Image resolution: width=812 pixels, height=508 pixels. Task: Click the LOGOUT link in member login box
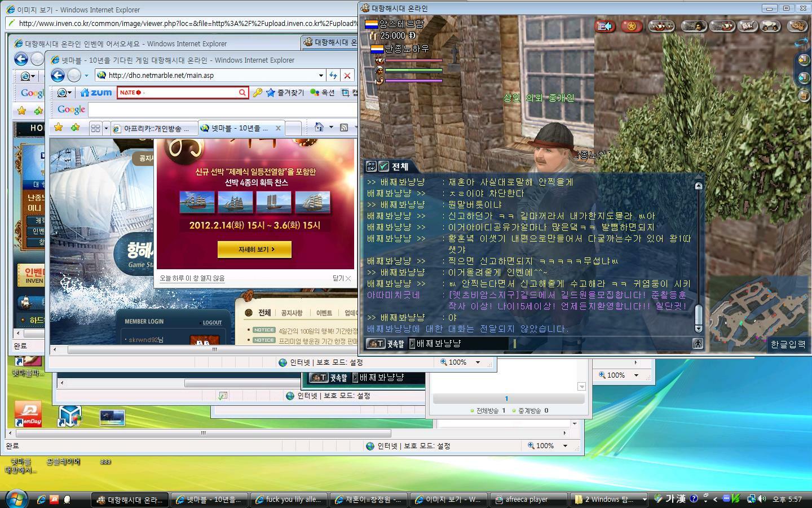212,323
